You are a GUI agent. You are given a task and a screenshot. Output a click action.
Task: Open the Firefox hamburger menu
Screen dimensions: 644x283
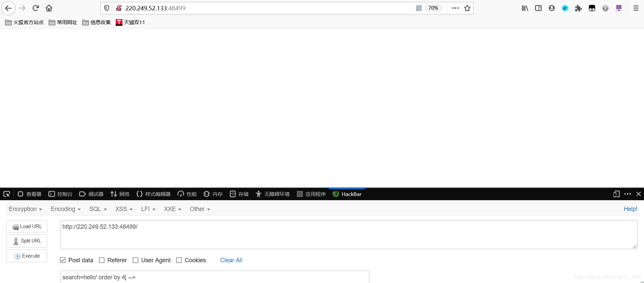tap(636, 8)
